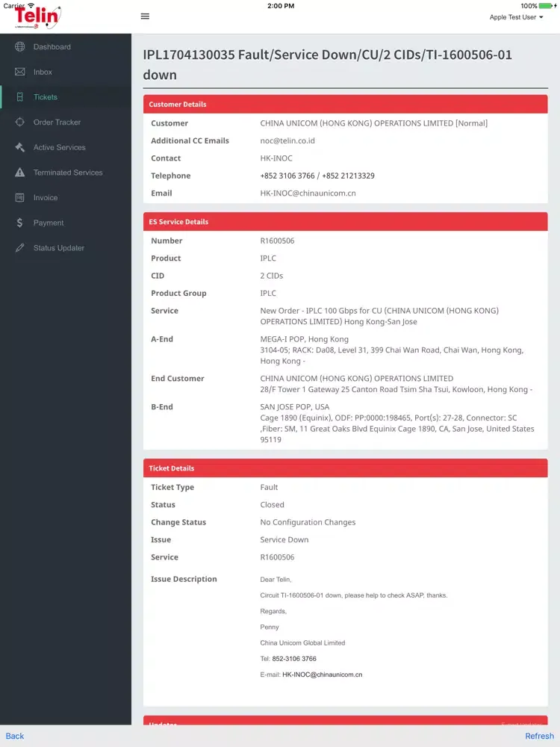Open Inbox from the sidebar

click(x=66, y=72)
